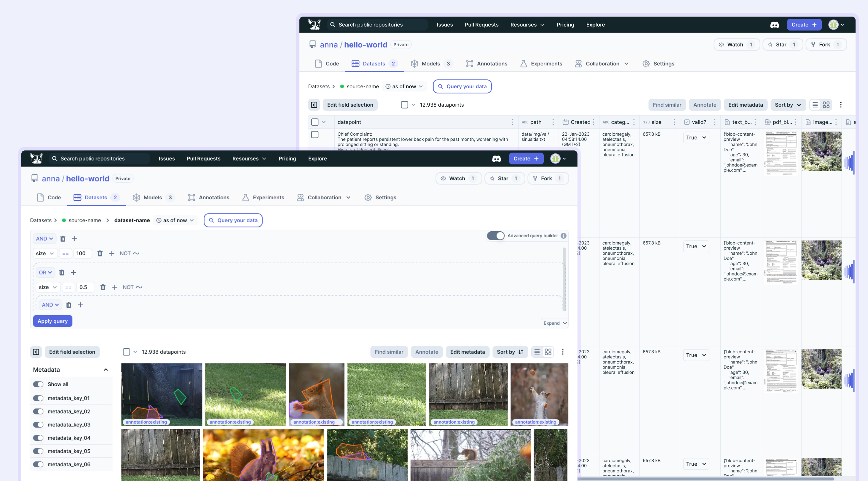Click Edit metadata in front window
The height and width of the screenshot is (481, 868).
pyautogui.click(x=467, y=352)
